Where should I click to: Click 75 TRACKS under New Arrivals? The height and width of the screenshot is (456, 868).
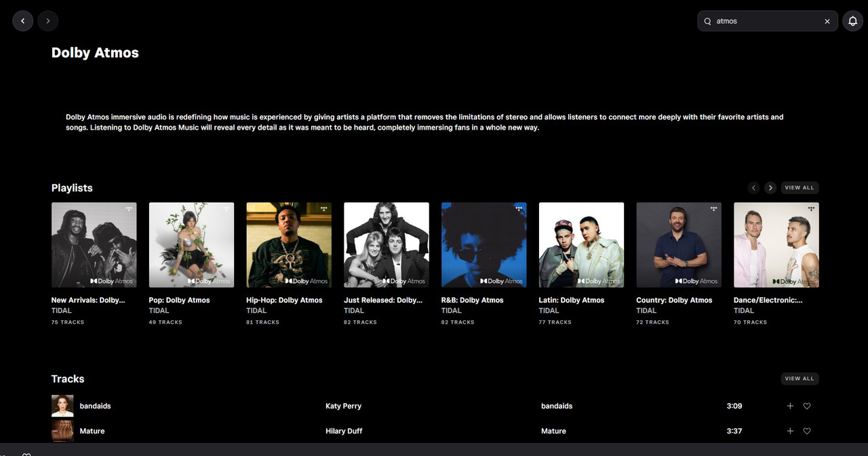click(68, 322)
